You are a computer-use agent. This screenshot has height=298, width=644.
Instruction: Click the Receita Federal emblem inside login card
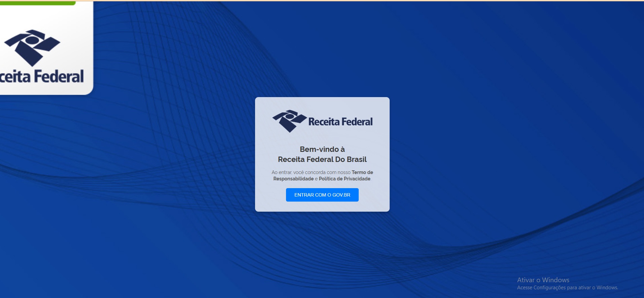click(289, 121)
